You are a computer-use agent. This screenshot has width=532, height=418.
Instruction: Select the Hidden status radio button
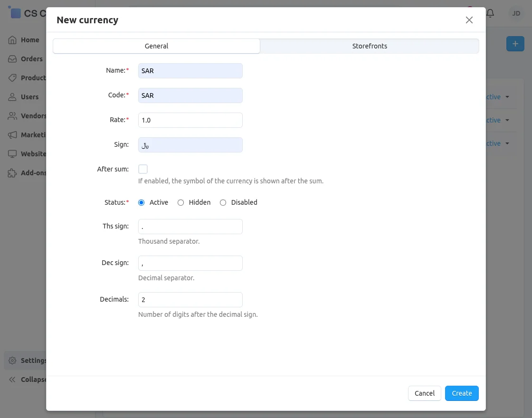(181, 202)
